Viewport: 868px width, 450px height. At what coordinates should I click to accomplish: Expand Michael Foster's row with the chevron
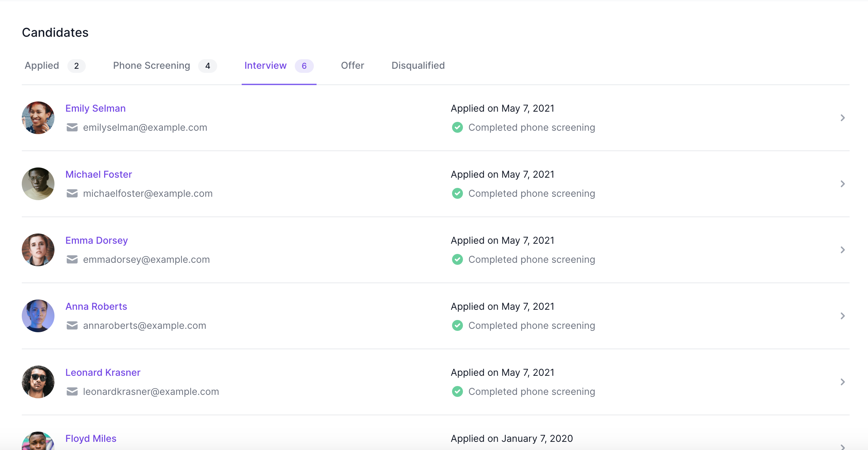pos(843,184)
